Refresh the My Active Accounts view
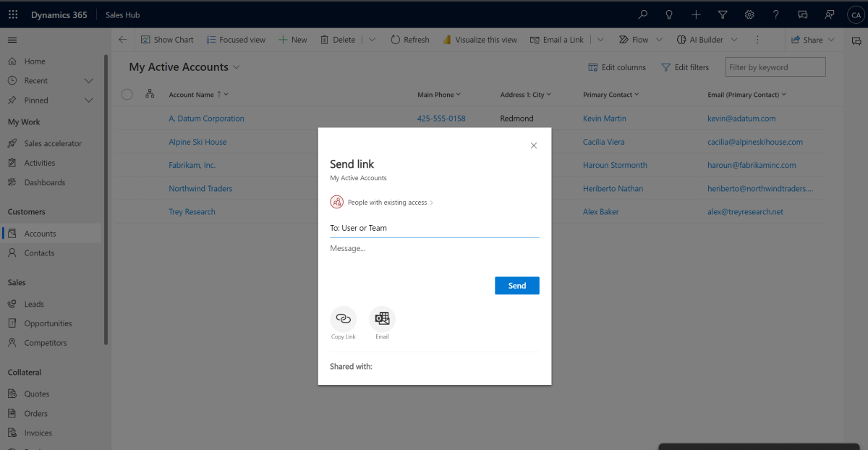868x450 pixels. pyautogui.click(x=409, y=40)
